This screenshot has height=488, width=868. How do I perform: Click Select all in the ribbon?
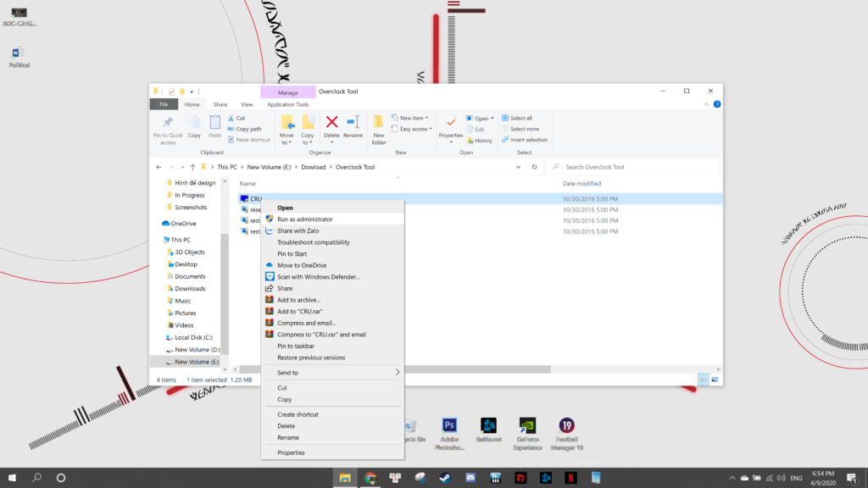(517, 118)
